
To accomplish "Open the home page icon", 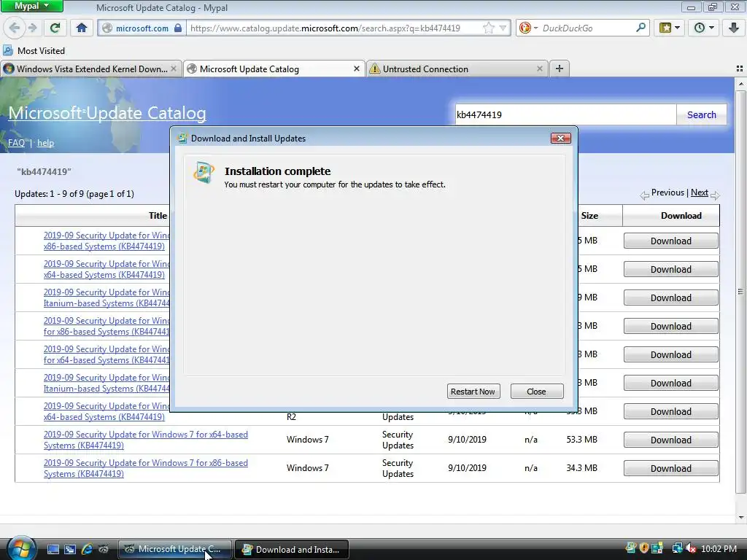I will pos(82,28).
